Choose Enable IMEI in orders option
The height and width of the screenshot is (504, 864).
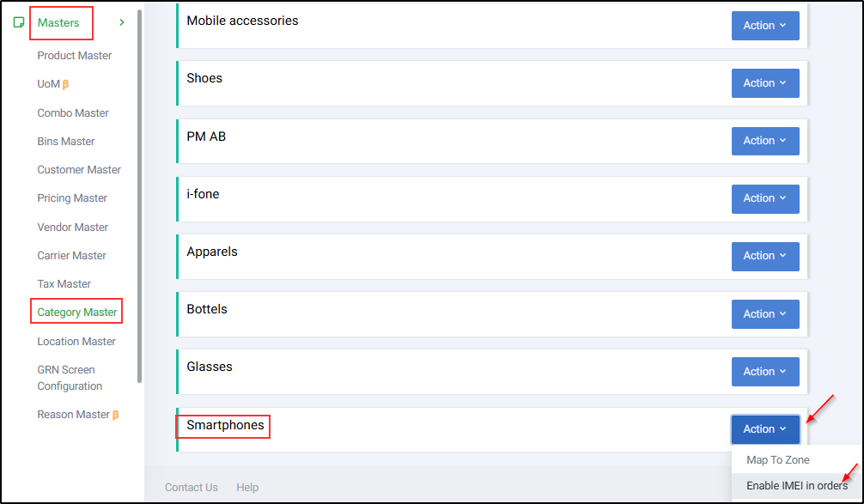pyautogui.click(x=797, y=486)
